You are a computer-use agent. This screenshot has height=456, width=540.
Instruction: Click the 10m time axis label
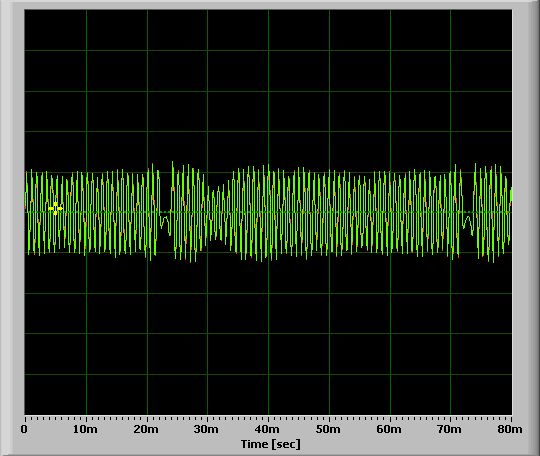(x=85, y=429)
